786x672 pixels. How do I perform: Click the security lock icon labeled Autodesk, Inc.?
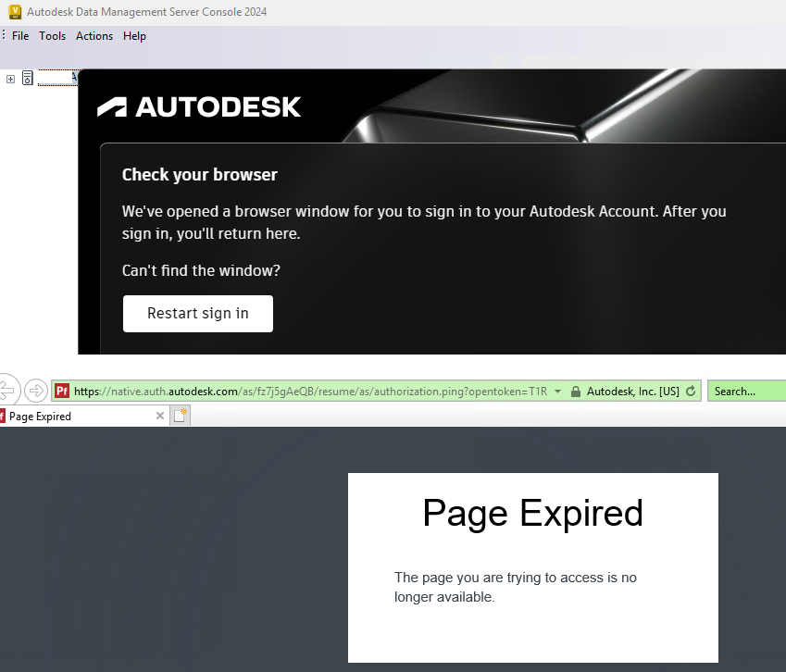pyautogui.click(x=577, y=390)
